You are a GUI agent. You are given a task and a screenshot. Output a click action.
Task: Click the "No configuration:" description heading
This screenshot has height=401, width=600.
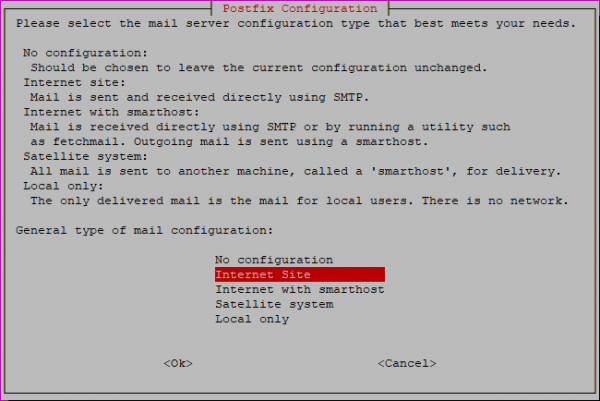85,53
